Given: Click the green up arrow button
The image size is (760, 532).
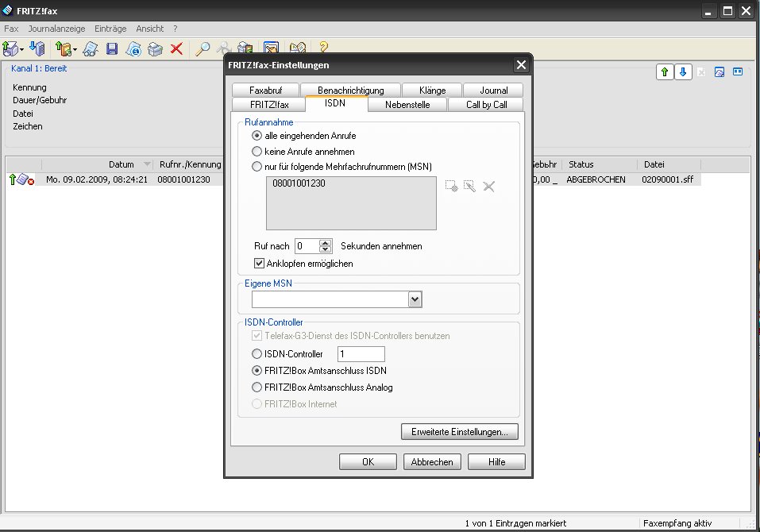Looking at the screenshot, I should (665, 72).
